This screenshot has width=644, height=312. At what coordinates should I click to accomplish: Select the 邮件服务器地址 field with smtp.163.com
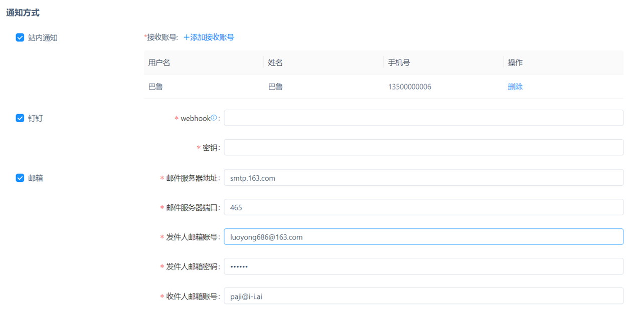pos(423,178)
